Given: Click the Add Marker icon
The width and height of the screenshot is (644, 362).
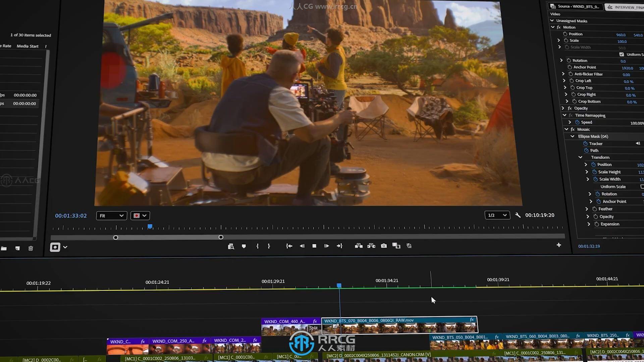Looking at the screenshot, I should [244, 246].
